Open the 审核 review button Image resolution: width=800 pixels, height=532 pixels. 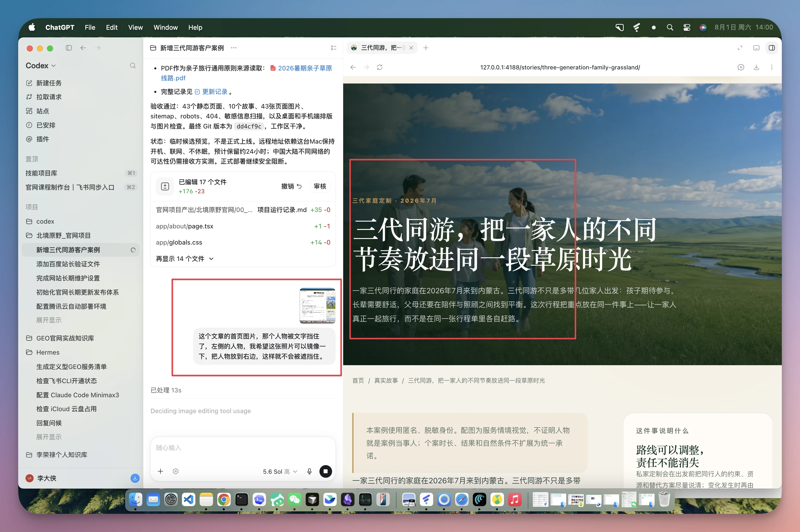[320, 186]
